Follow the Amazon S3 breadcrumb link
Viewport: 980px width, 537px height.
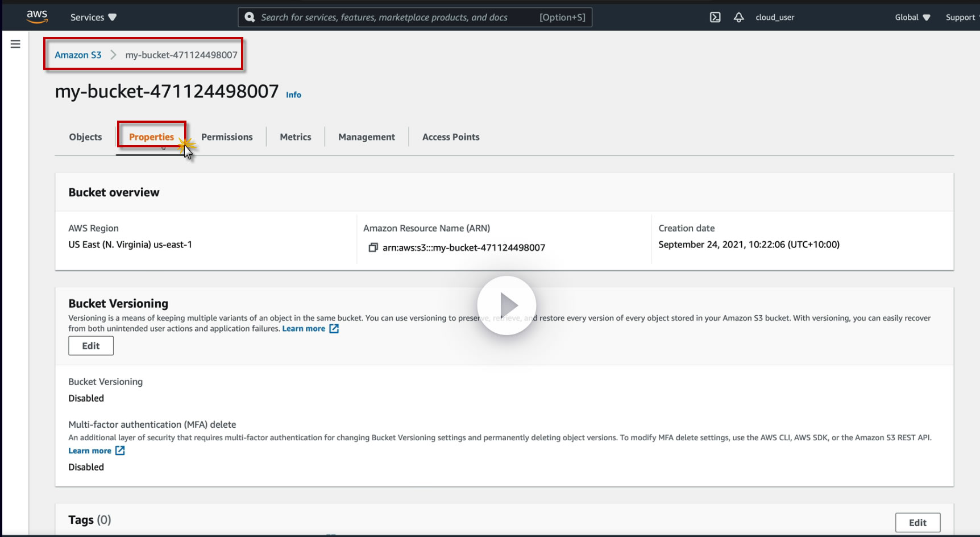78,55
